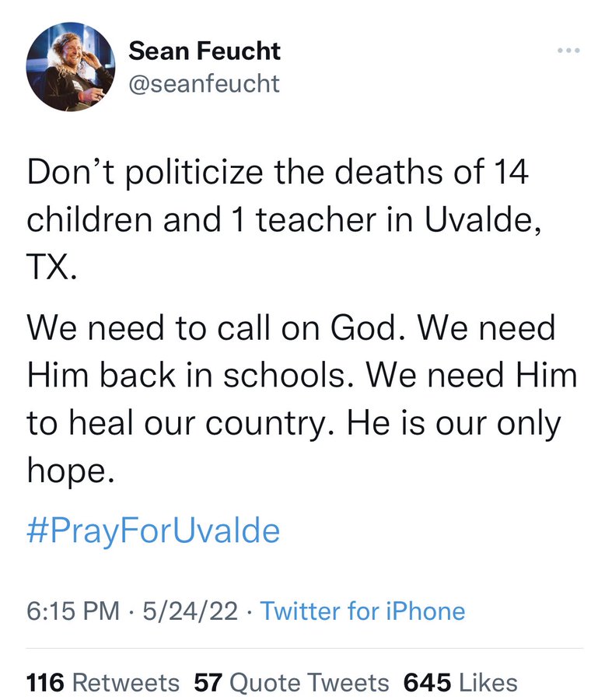Show the Likes label list
Viewport: 598px width, 700px height.
pos(488,682)
